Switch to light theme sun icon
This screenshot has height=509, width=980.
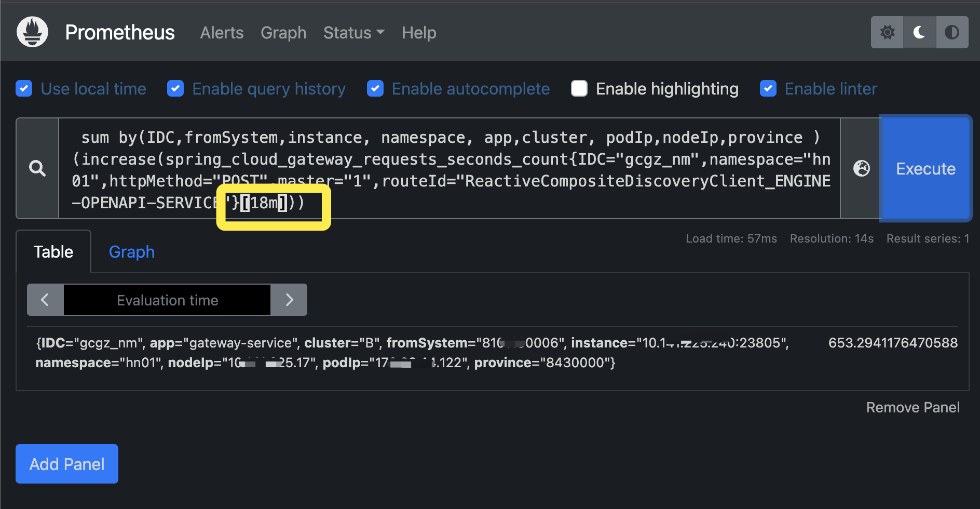(887, 32)
